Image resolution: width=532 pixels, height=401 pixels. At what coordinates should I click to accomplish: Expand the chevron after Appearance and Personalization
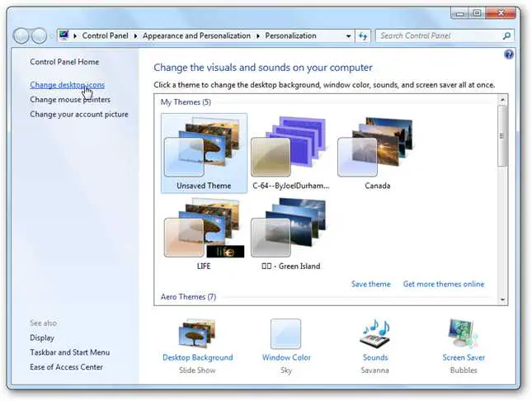pyautogui.click(x=258, y=36)
